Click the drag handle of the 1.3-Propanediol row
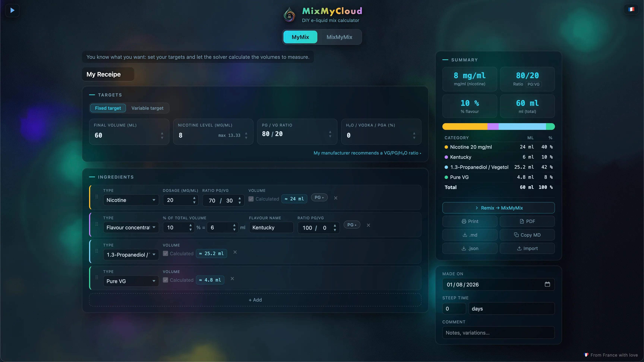The height and width of the screenshot is (362, 644). pyautogui.click(x=97, y=251)
